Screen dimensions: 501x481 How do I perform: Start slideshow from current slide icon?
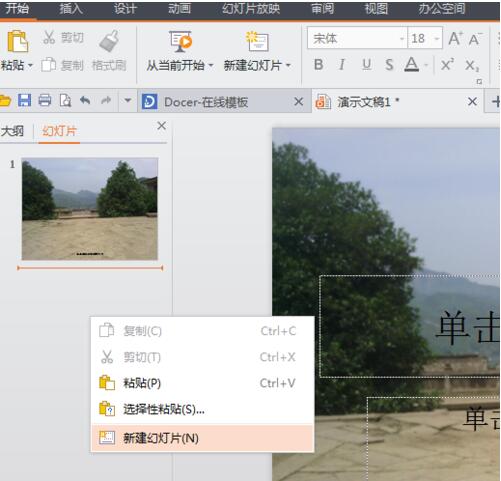(x=180, y=41)
